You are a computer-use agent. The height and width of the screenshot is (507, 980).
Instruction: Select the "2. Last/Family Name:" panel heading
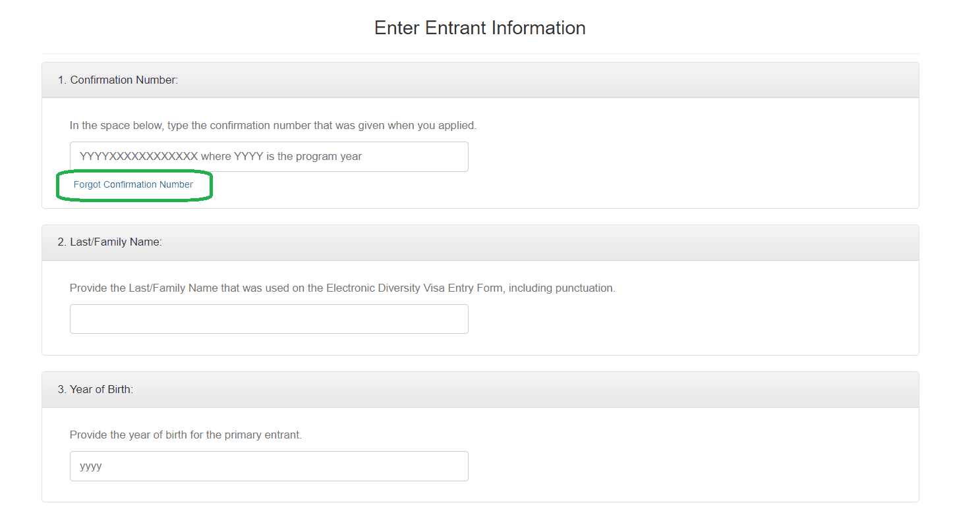(x=110, y=242)
